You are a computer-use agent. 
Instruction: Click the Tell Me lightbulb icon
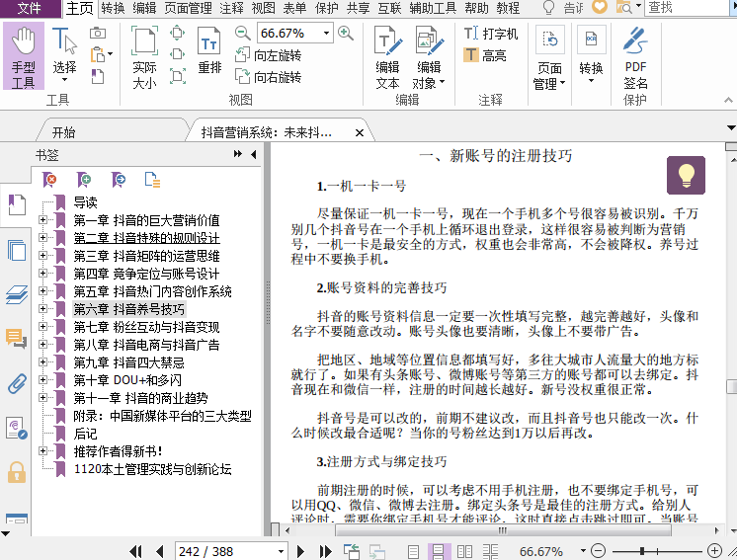click(548, 8)
